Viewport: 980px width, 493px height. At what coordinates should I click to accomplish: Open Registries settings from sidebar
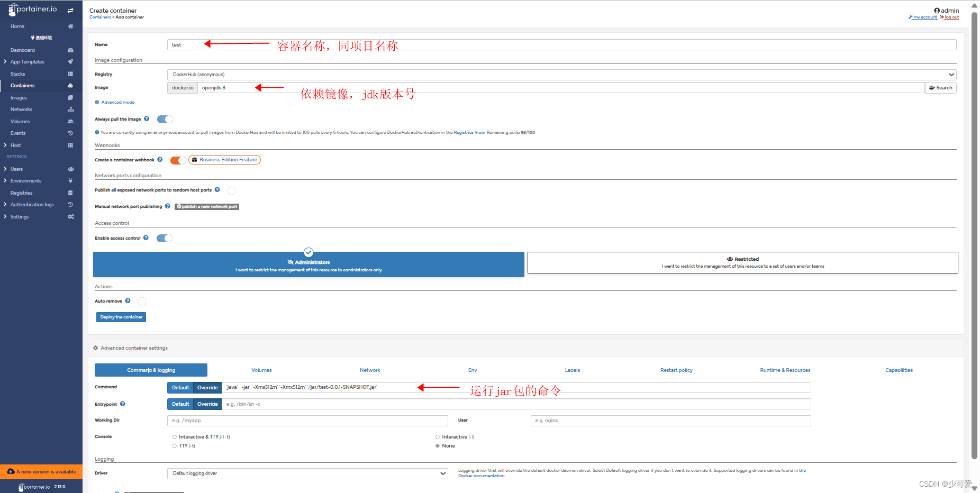[21, 193]
